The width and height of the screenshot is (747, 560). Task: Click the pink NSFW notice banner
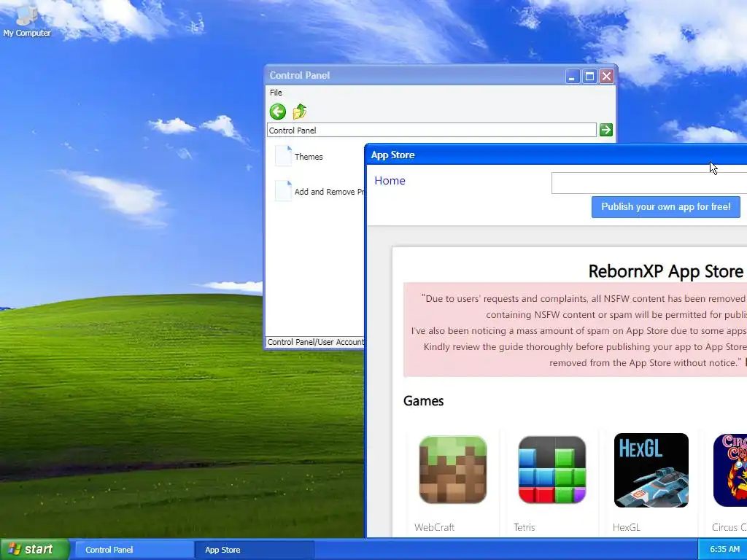(575, 330)
